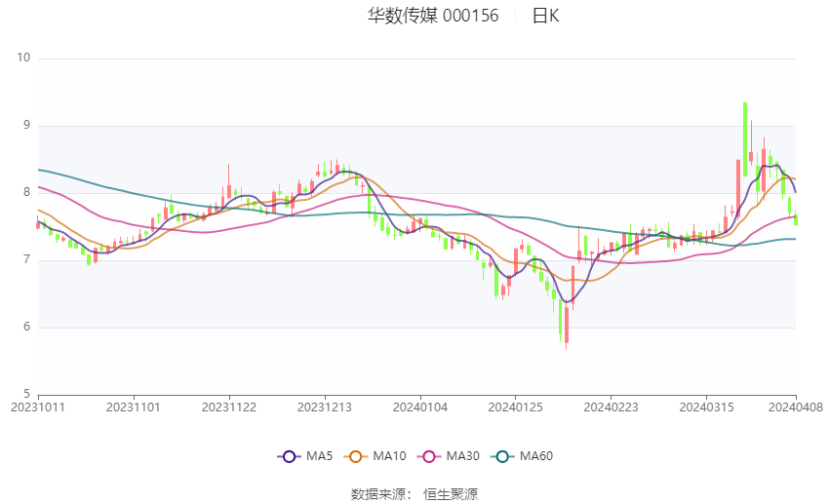Click the value 10 on the price axis
829x504 pixels.
point(24,58)
